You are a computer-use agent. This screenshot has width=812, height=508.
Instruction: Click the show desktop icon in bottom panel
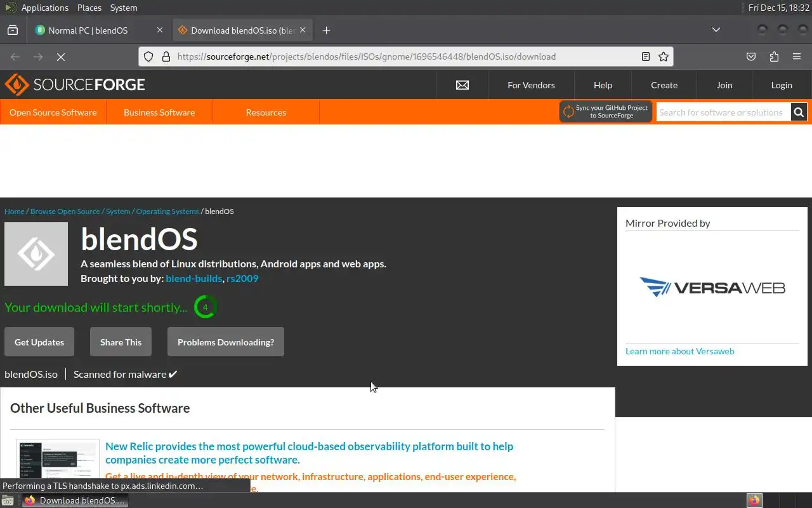pyautogui.click(x=7, y=500)
